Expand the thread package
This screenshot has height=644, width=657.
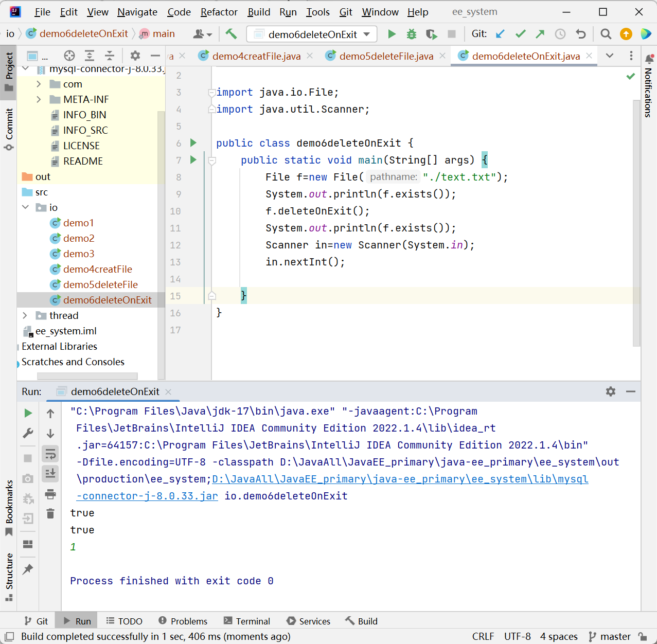coord(25,315)
